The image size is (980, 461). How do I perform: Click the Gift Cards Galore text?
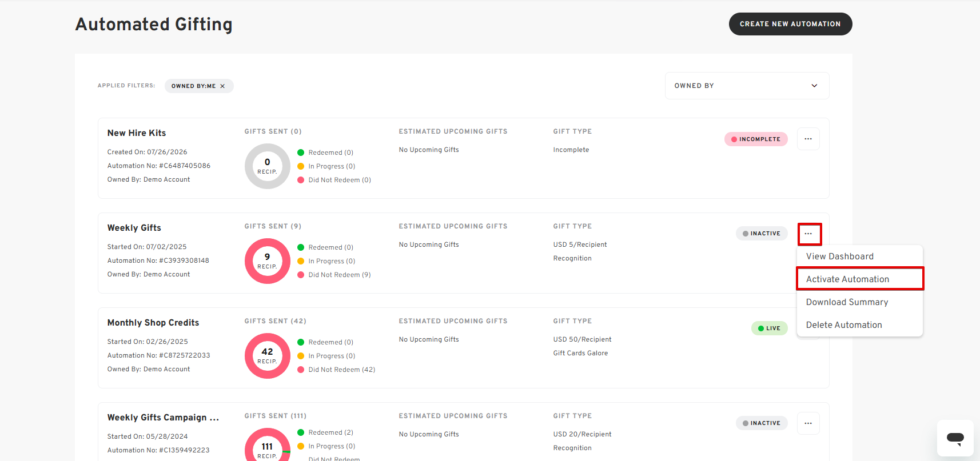point(580,353)
